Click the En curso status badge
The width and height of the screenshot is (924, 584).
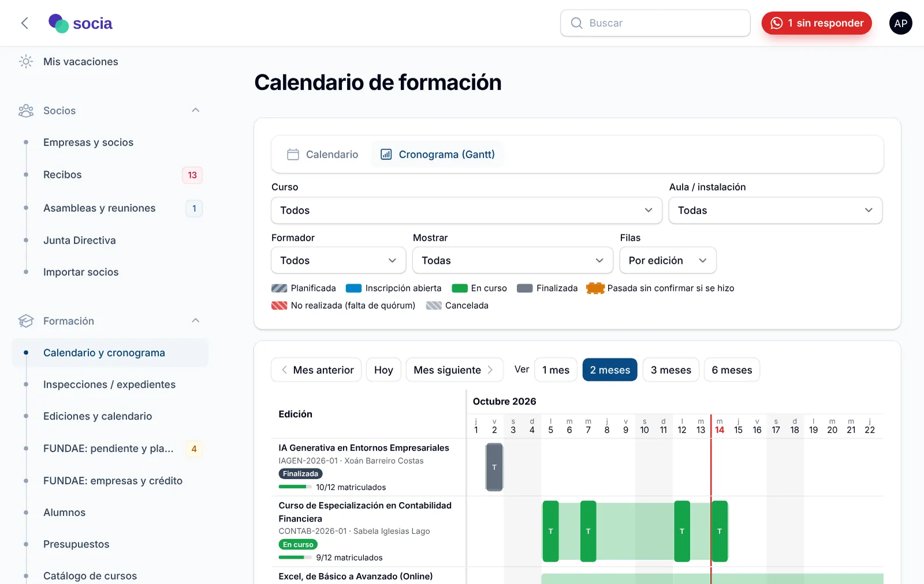pos(298,545)
